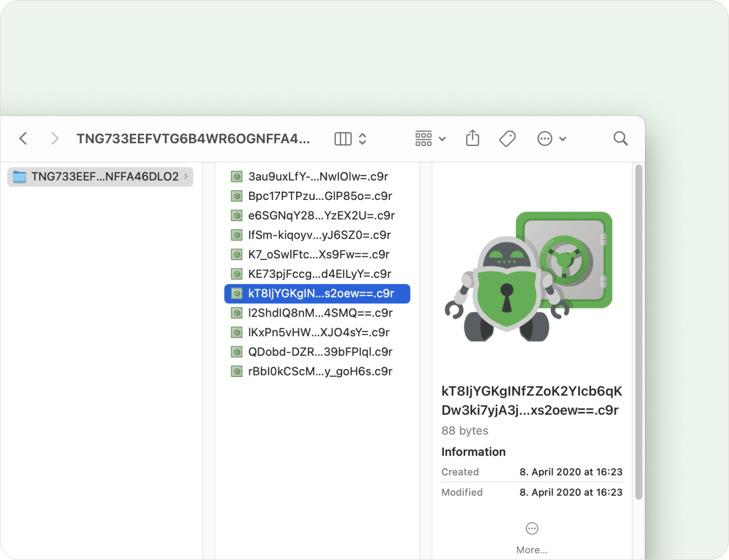
Task: Open the group-by grid icon
Action: (x=423, y=139)
